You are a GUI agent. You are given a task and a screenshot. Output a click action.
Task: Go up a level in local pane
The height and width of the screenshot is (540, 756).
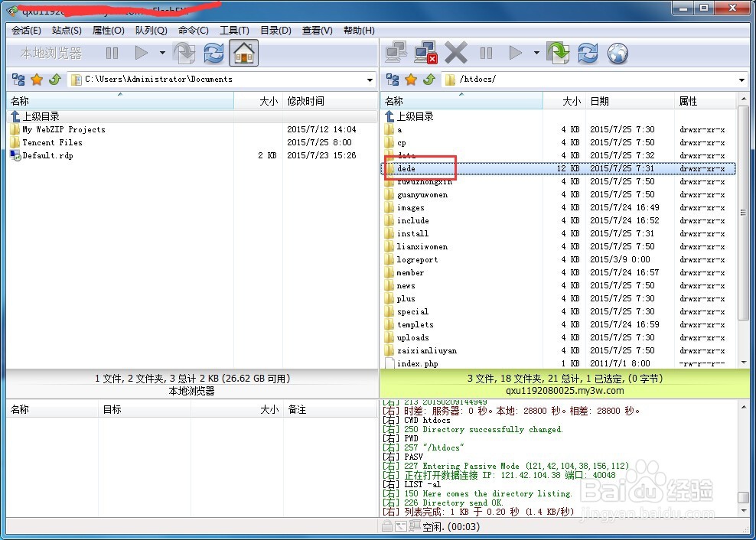coord(54,80)
